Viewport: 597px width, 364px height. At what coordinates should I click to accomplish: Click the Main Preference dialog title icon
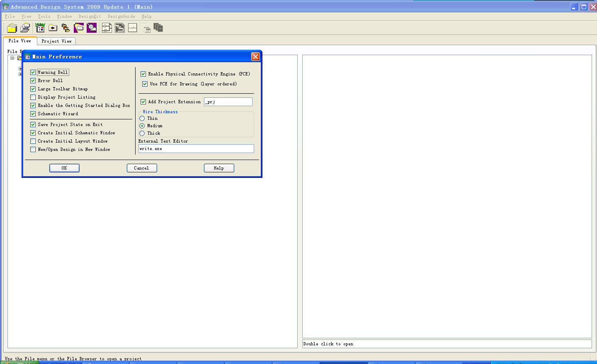pyautogui.click(x=28, y=57)
